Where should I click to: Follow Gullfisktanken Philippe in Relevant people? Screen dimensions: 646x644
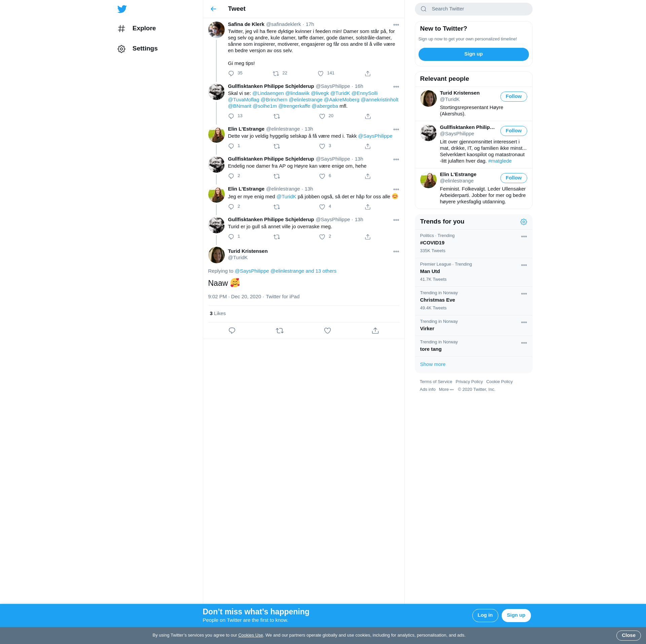(513, 131)
